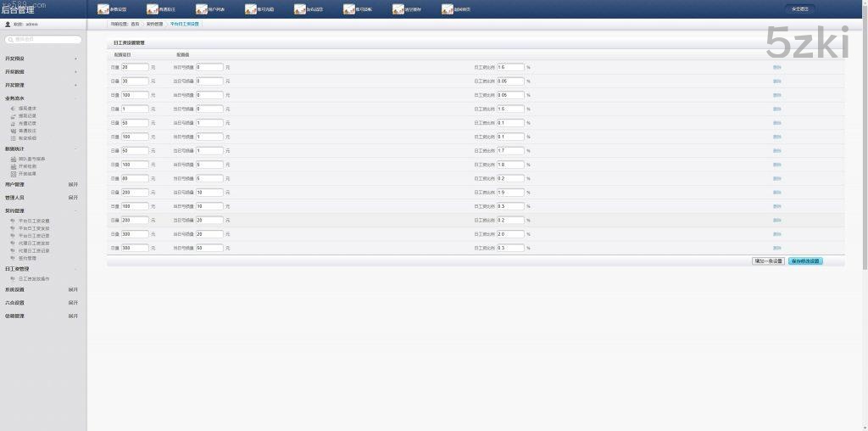Open 代理日工资发放 sidebar item icon
The image size is (868, 431).
13,243
